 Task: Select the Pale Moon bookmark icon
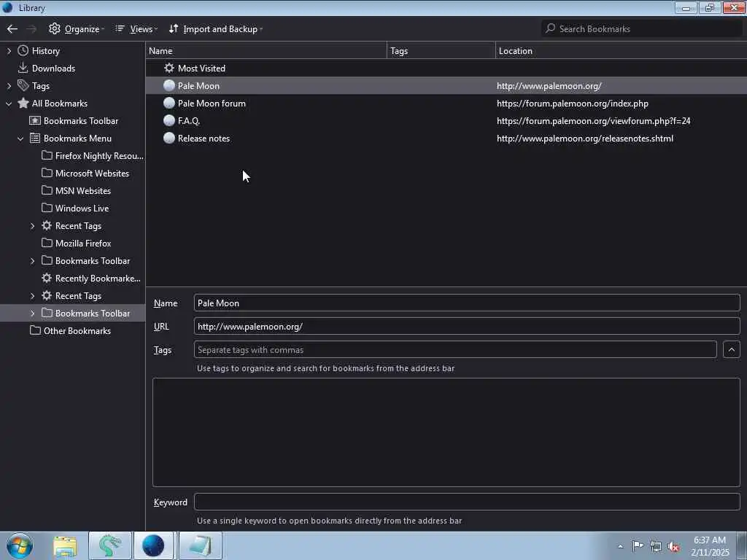[169, 85]
